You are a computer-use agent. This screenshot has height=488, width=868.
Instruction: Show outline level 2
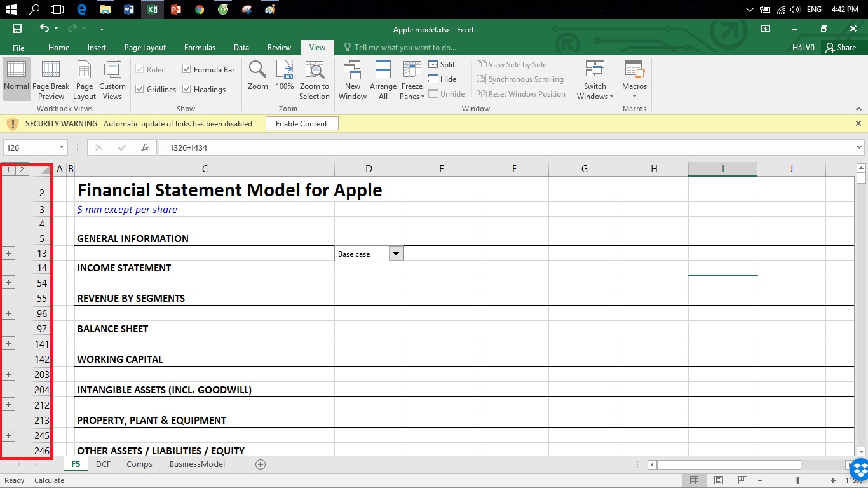point(22,170)
